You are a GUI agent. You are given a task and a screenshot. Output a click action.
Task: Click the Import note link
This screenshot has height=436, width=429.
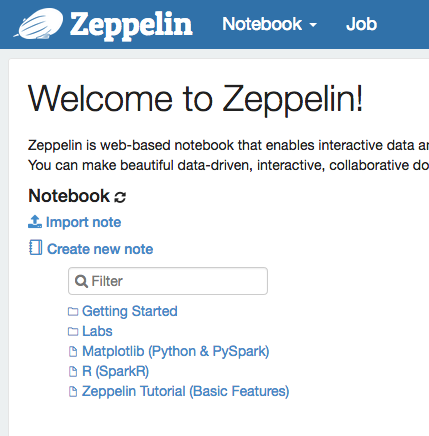tap(83, 222)
